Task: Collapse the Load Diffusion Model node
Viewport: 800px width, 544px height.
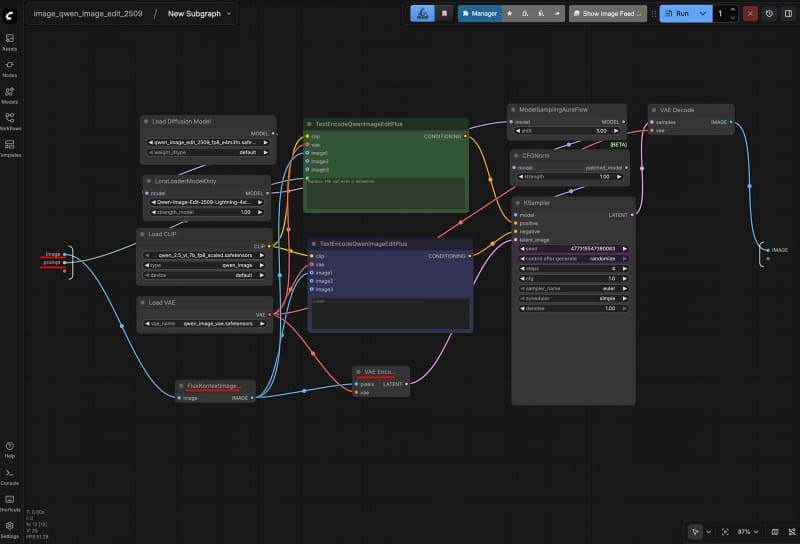Action: [x=146, y=121]
